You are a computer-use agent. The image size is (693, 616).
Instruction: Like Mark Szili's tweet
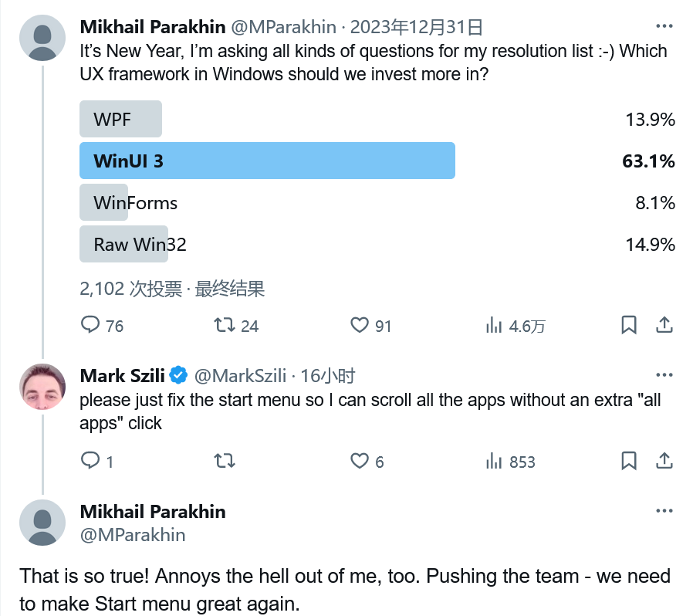coord(367,461)
